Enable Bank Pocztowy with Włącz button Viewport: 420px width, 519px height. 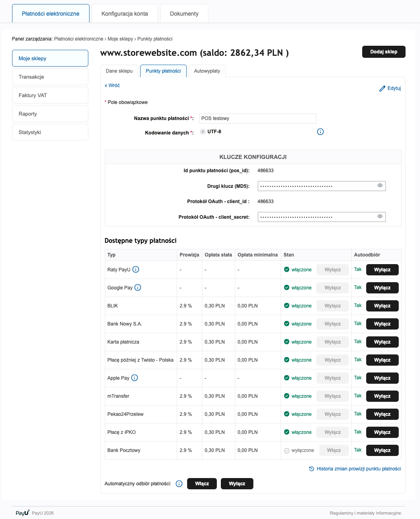pyautogui.click(x=334, y=450)
